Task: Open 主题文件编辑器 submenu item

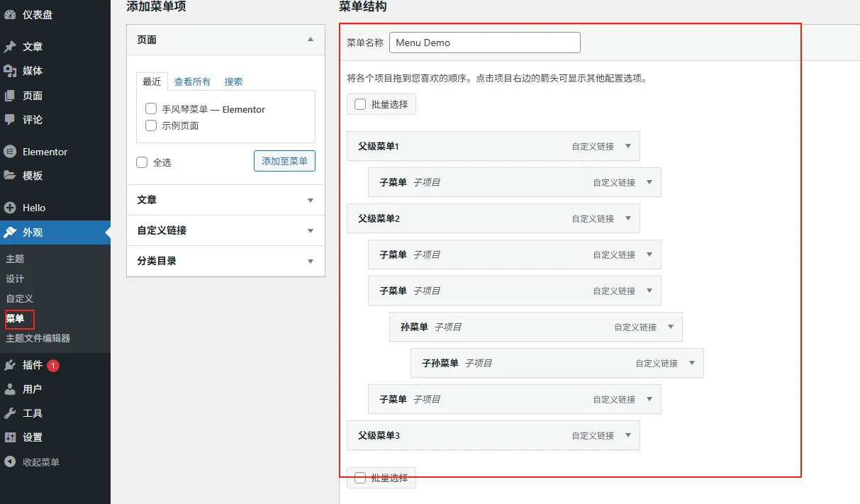Action: tap(38, 338)
